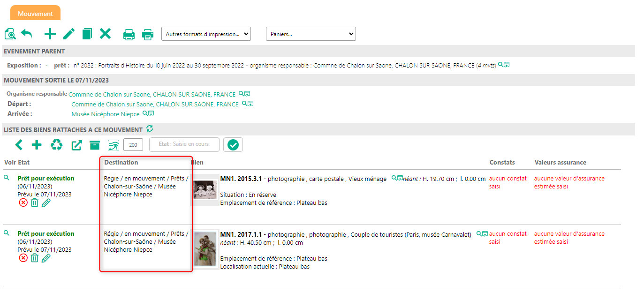This screenshot has height=300, width=644.
Task: Open the Musée Nicéphore Niepce arrival link
Action: click(105, 114)
